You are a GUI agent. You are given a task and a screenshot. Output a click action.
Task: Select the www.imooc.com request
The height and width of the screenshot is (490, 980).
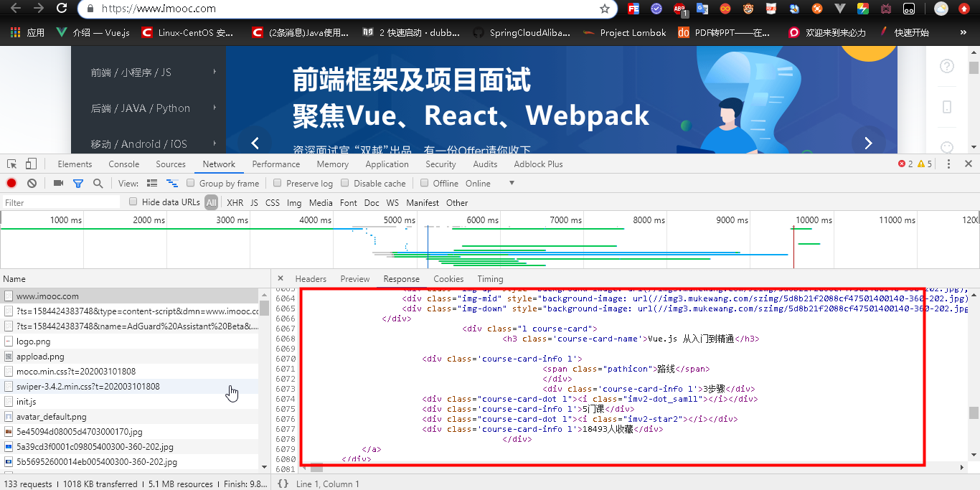click(129, 296)
